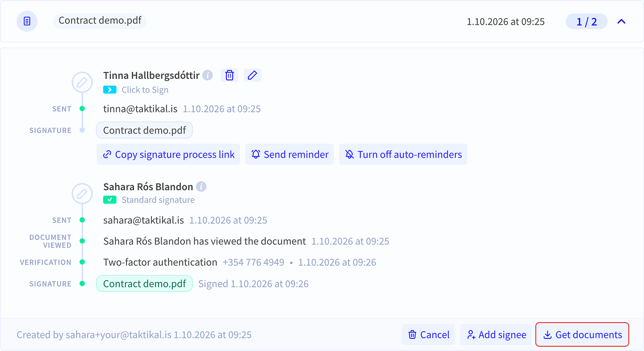Click the DOCUMENT VIEWED timeline dot
This screenshot has height=351, width=644.
tap(82, 241)
